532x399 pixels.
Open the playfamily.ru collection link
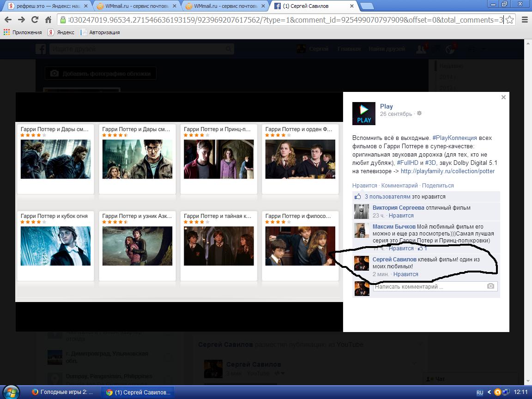[x=448, y=171]
